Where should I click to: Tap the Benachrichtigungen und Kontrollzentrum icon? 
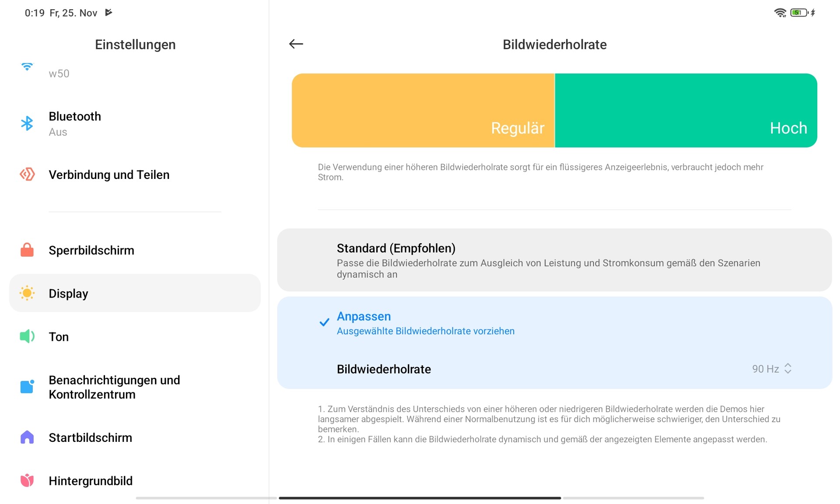coord(27,387)
